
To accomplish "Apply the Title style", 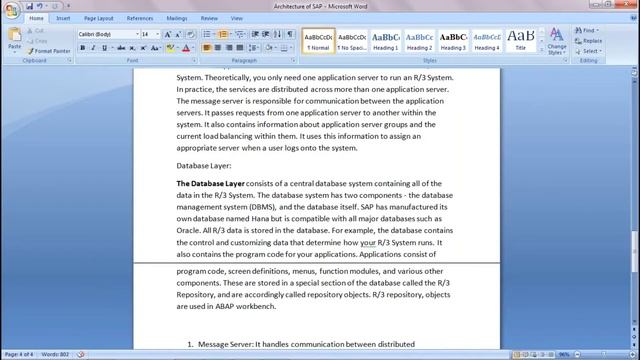I will pos(520,41).
